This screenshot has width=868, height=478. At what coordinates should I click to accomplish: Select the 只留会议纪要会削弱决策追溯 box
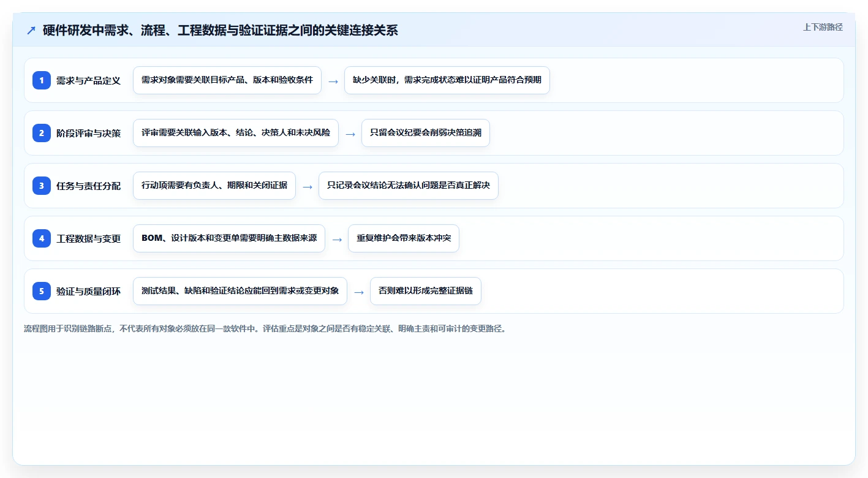[x=426, y=133]
